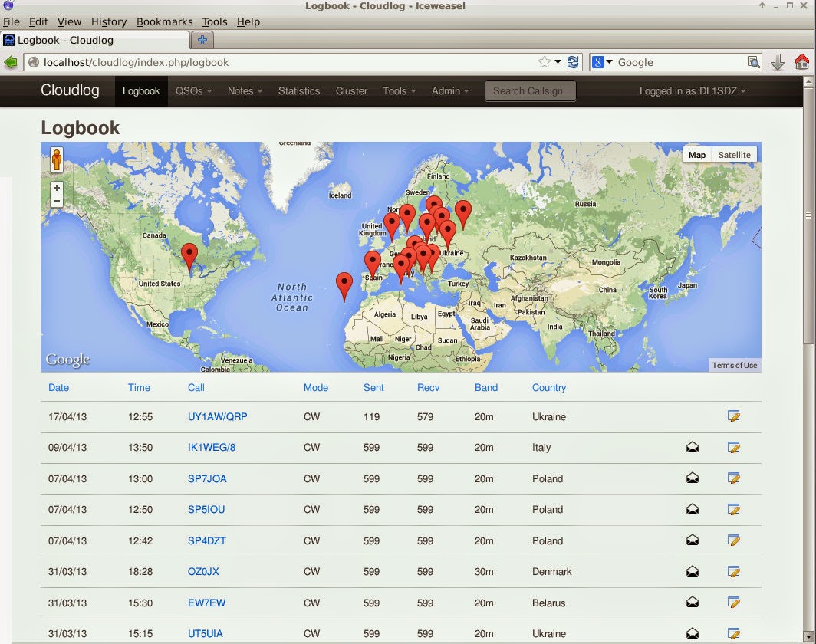Edit the EW7EW QSO entry

734,603
